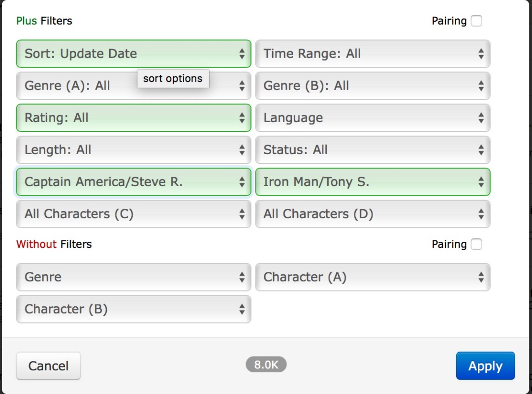
Task: Click the Cancel button
Action: 48,366
